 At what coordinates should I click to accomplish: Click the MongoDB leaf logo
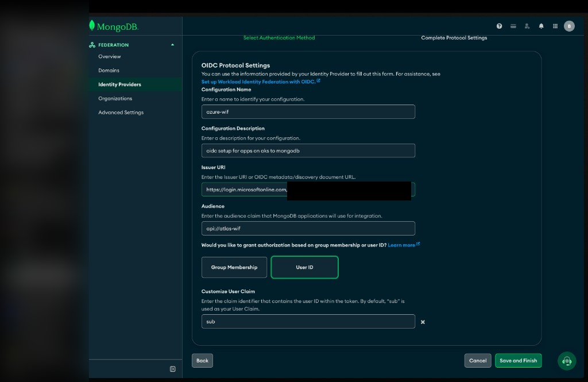coord(92,25)
